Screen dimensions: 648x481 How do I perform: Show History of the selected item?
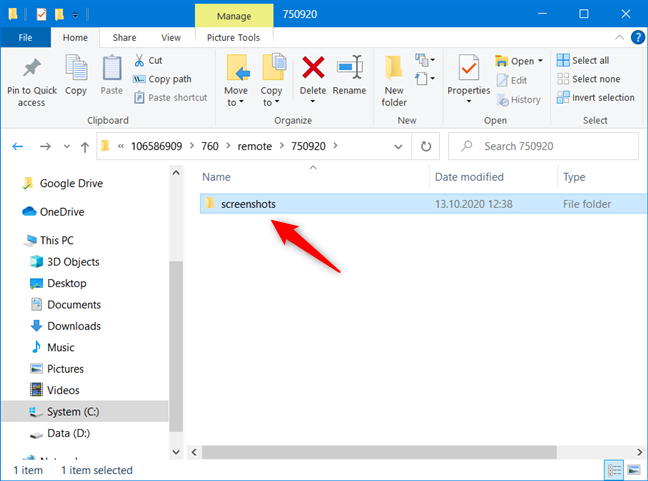[x=519, y=100]
